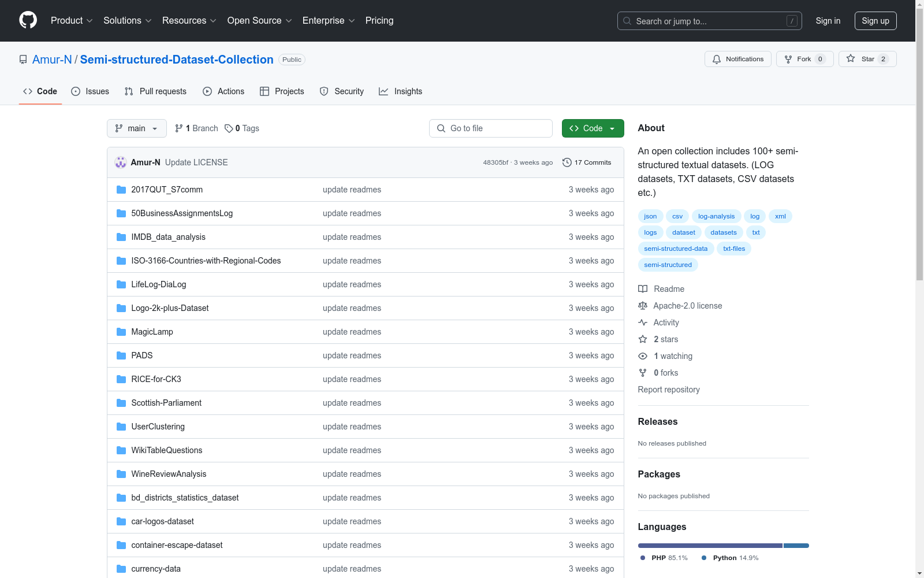Expand the Open Source menu
This screenshot has height=578, width=924.
point(260,21)
